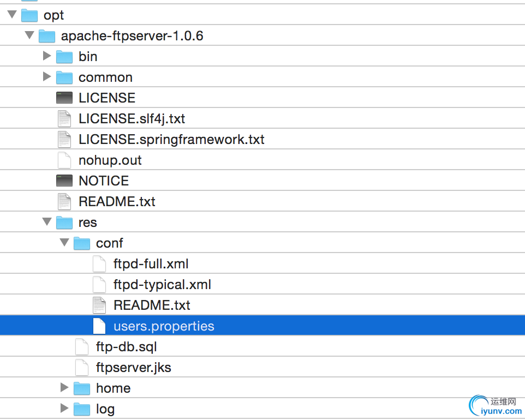
Task: Click README.txt icon directly under apache-ftpserver-1.0.6
Action: [64, 202]
